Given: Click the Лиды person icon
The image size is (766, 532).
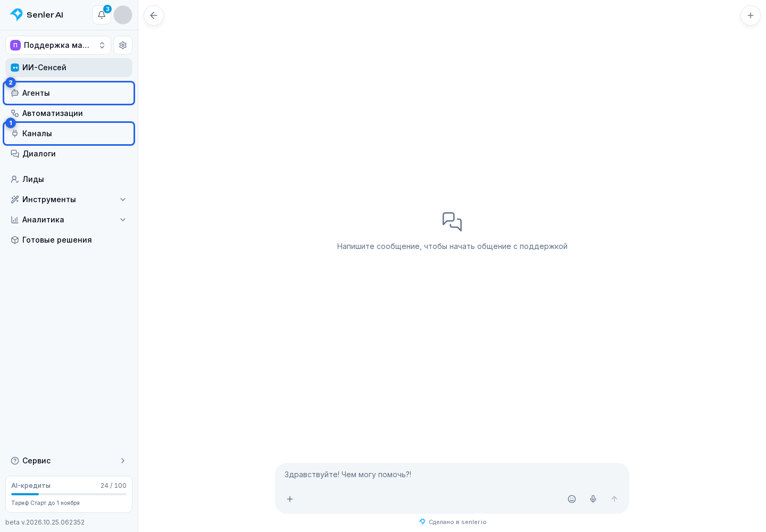Looking at the screenshot, I should tap(15, 179).
